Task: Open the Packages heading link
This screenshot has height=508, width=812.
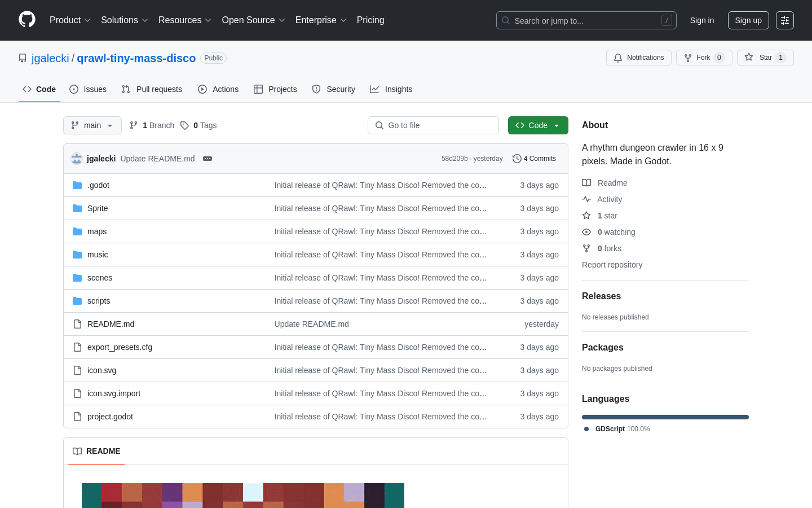Action: (602, 347)
